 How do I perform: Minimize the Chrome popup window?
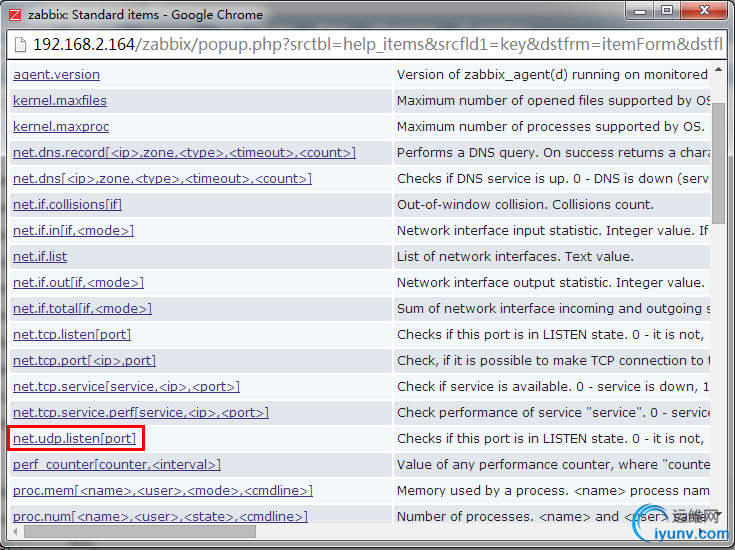point(640,11)
